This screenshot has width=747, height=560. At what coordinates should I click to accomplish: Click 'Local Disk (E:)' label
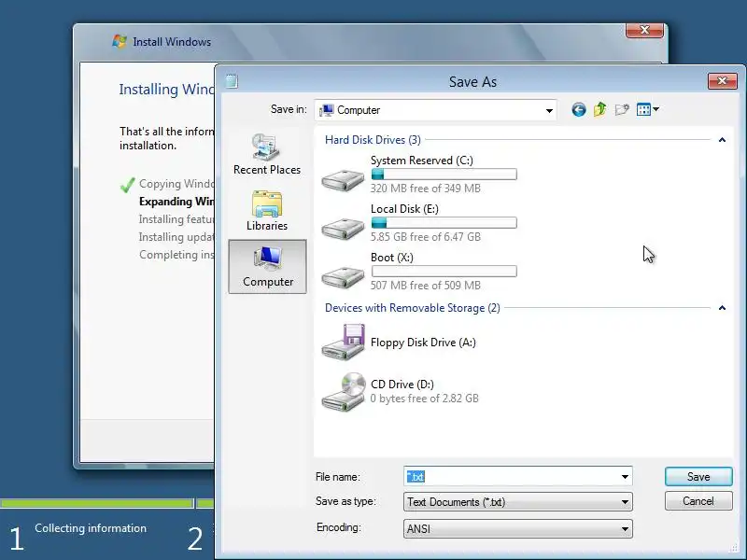click(404, 209)
